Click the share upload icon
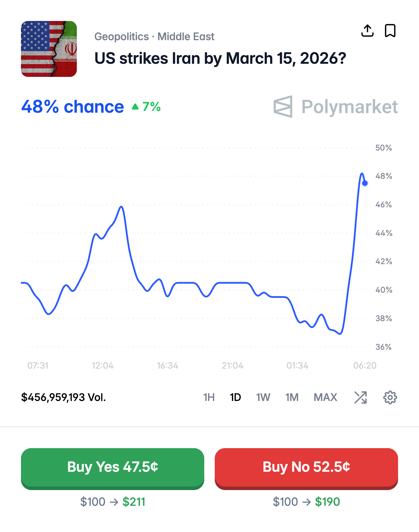This screenshot has width=419, height=532. pos(367,31)
